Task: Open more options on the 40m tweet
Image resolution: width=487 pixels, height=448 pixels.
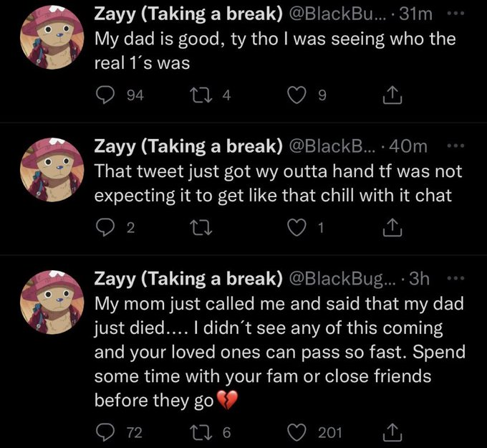Action: tap(455, 146)
